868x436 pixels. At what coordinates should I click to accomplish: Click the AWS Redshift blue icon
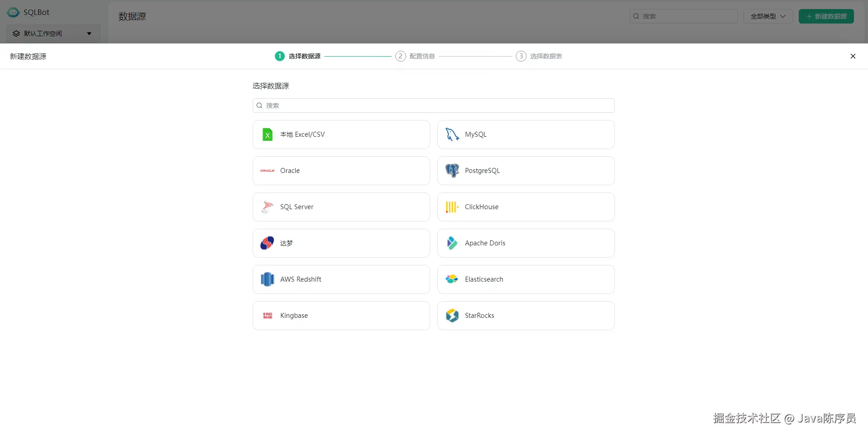tap(268, 279)
